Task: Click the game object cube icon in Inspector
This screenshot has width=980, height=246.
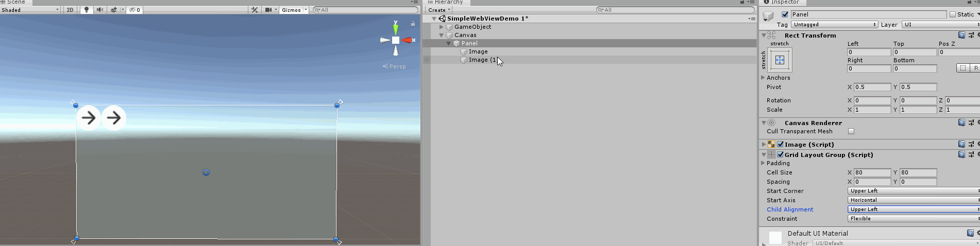Action: click(768, 16)
